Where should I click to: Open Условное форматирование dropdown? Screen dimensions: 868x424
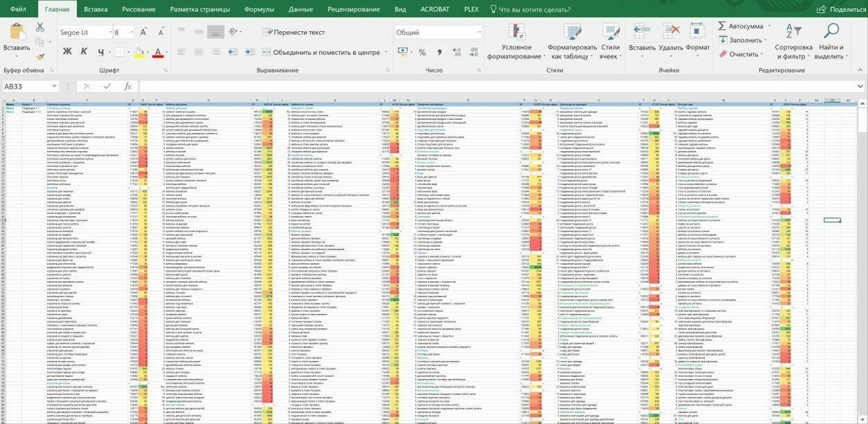pyautogui.click(x=516, y=41)
